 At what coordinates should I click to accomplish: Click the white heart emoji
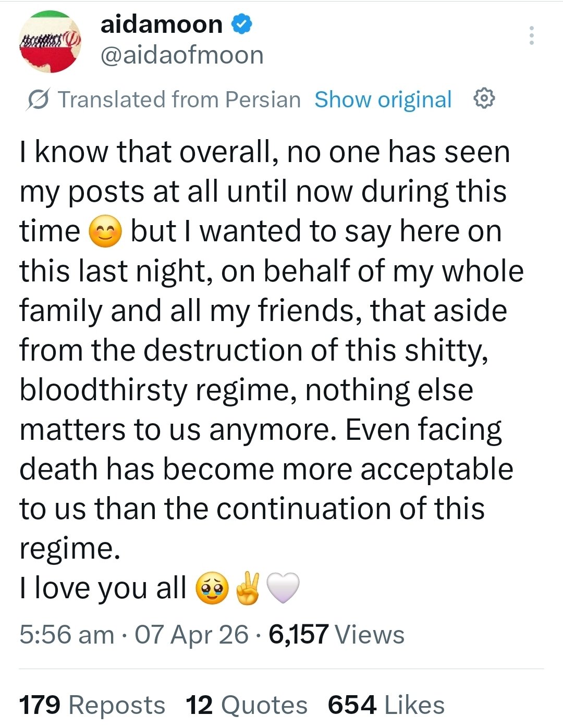283,589
